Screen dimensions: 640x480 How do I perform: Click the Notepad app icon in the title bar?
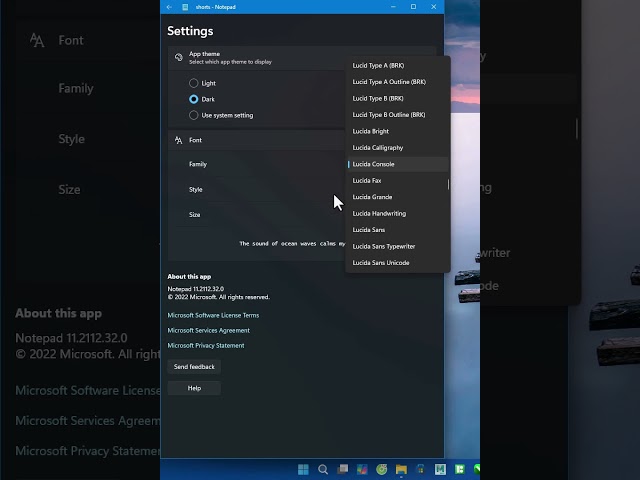point(185,7)
